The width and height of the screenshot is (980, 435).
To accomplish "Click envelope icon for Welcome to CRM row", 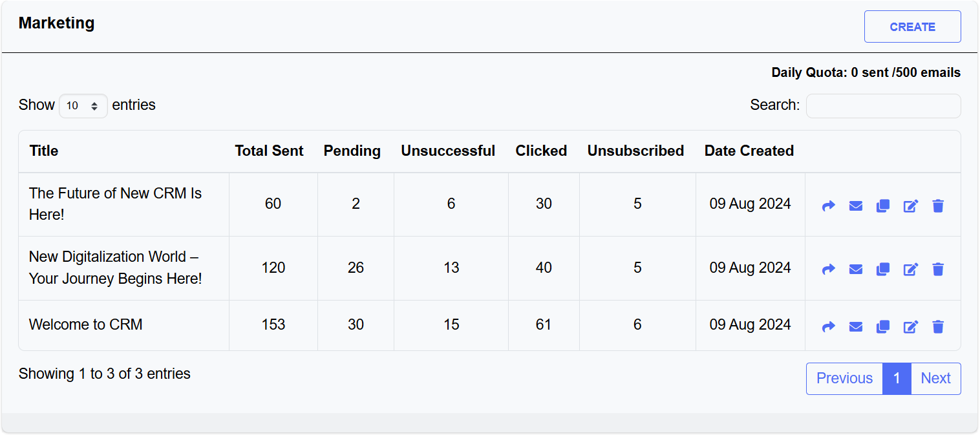I will [855, 327].
